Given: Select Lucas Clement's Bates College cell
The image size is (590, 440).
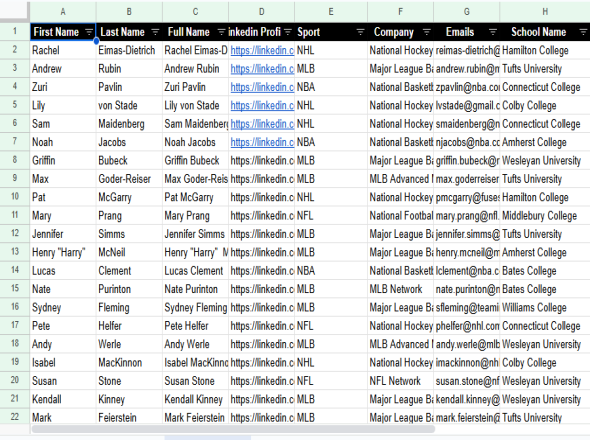Looking at the screenshot, I should tap(545, 271).
